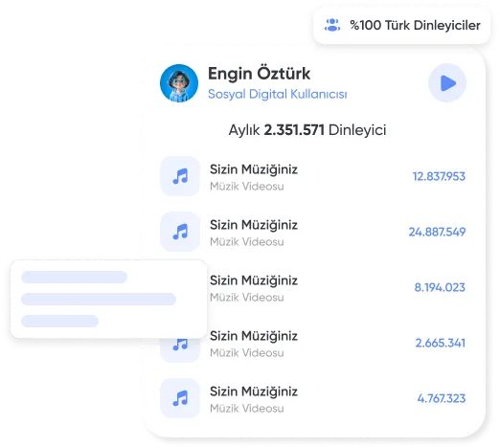The width and height of the screenshot is (500, 448).
Task: Open the "Sosyal Digital Kullanıcısı" link
Action: (278, 94)
